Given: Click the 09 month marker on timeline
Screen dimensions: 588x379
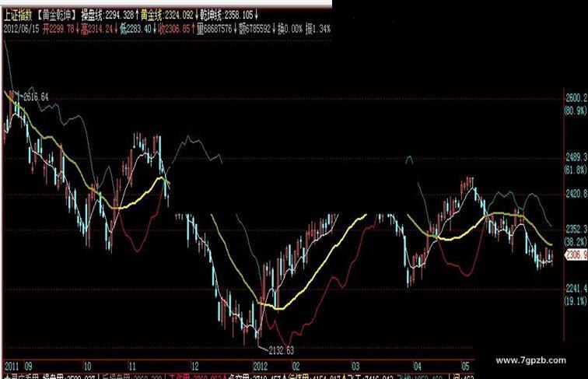Looking at the screenshot, I should click(x=29, y=367).
